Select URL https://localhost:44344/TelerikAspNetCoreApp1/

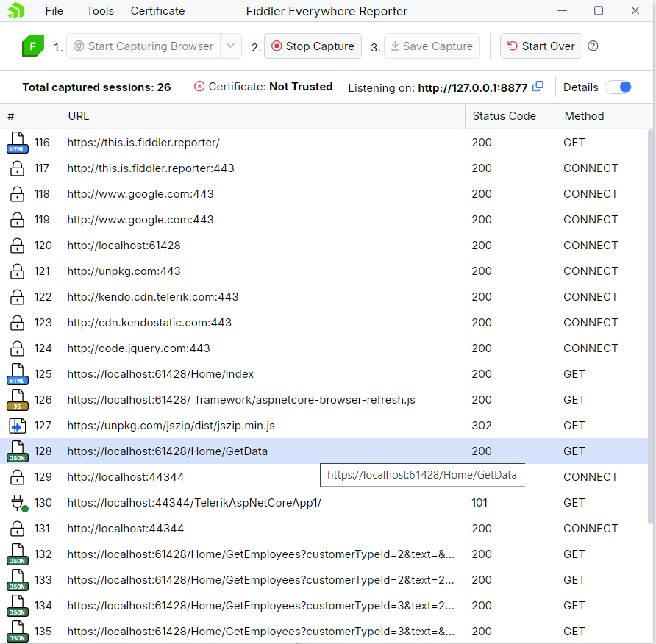click(193, 503)
